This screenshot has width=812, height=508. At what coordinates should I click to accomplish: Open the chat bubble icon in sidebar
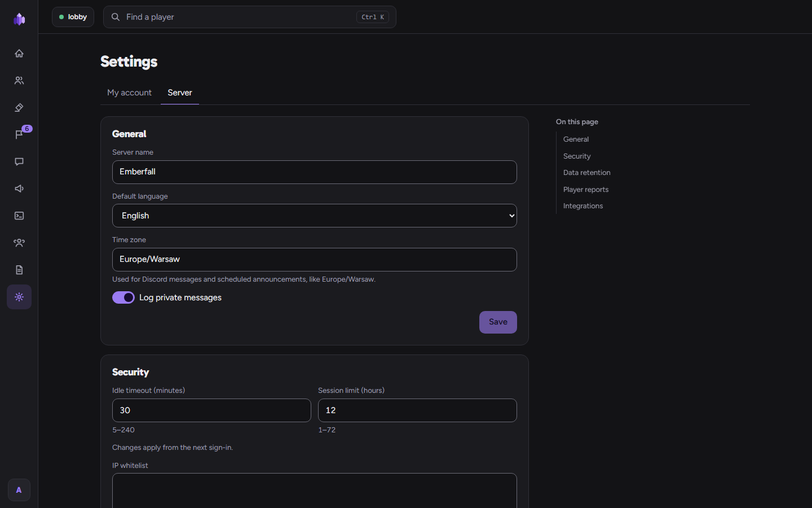(19, 161)
